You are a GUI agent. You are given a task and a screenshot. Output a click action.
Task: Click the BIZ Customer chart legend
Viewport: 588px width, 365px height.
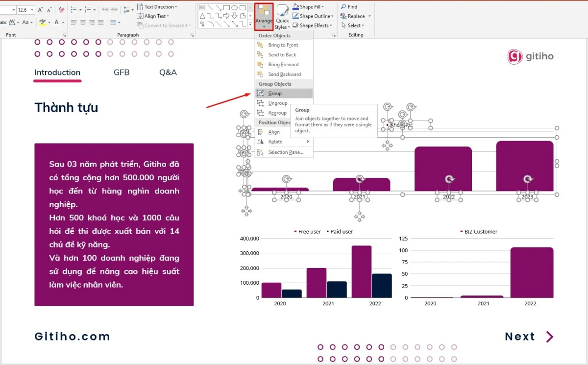(478, 232)
